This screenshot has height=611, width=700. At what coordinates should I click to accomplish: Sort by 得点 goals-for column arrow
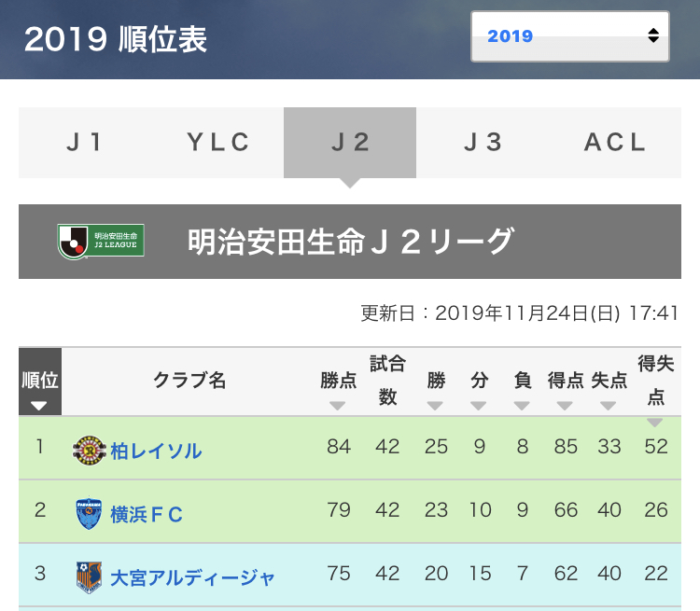point(565,406)
